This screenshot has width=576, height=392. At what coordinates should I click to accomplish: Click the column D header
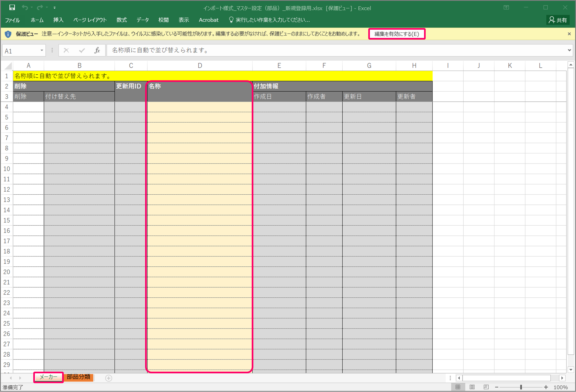tap(200, 66)
